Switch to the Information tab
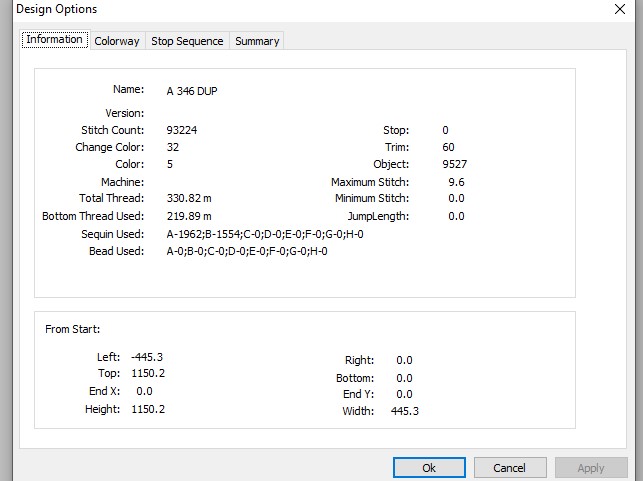Screen dimensions: 643x481 click(x=55, y=40)
